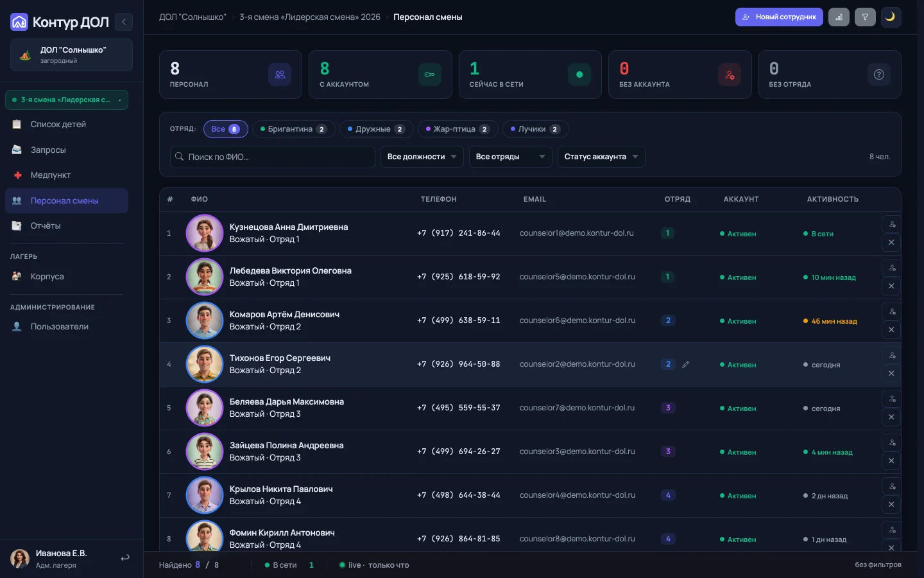Filter by отряд Лучики chip
Screen dimensions: 924x578
point(535,129)
